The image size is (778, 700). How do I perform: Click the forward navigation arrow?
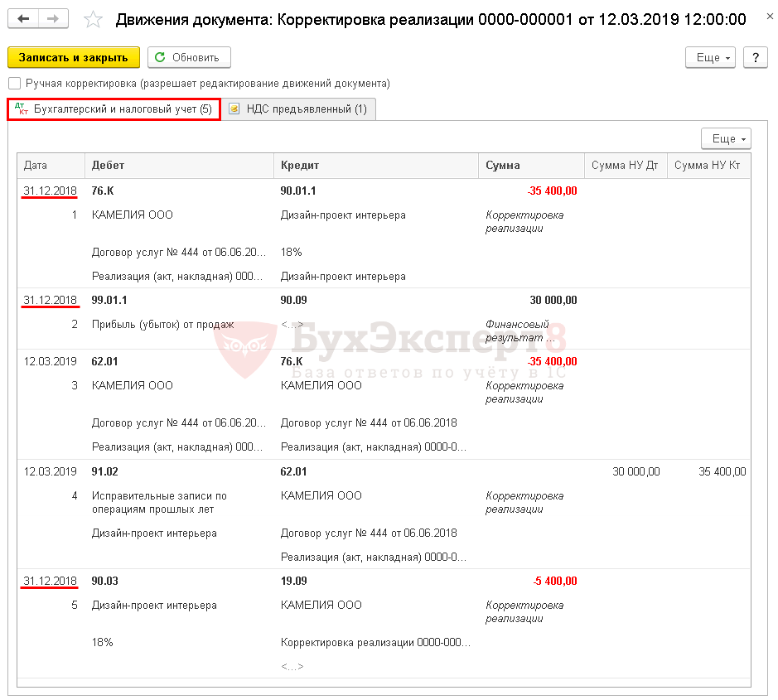click(54, 19)
